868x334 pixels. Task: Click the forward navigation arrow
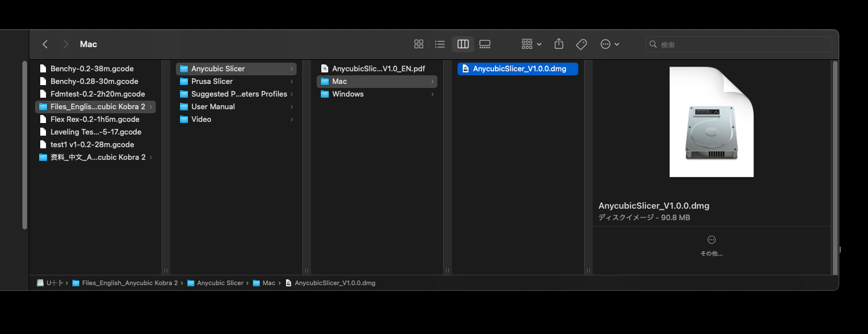[x=66, y=44]
